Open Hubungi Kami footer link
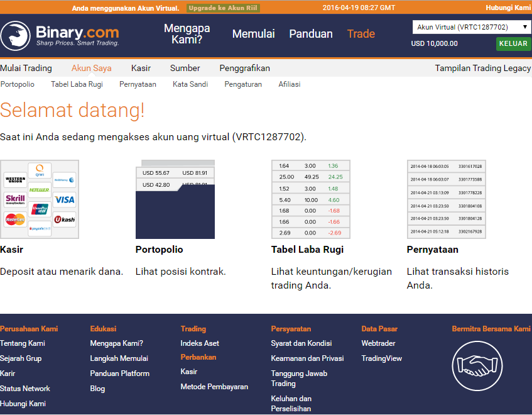 23,404
